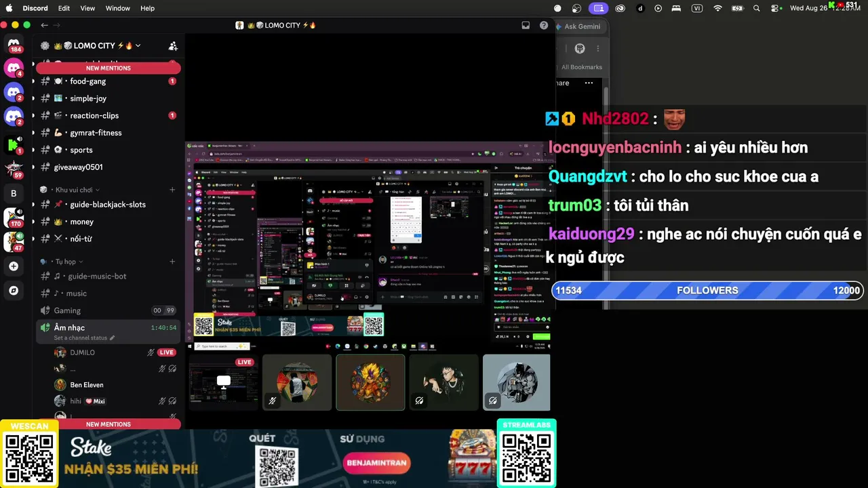The width and height of the screenshot is (868, 488).
Task: Open the server with letter B
Action: [x=14, y=193]
